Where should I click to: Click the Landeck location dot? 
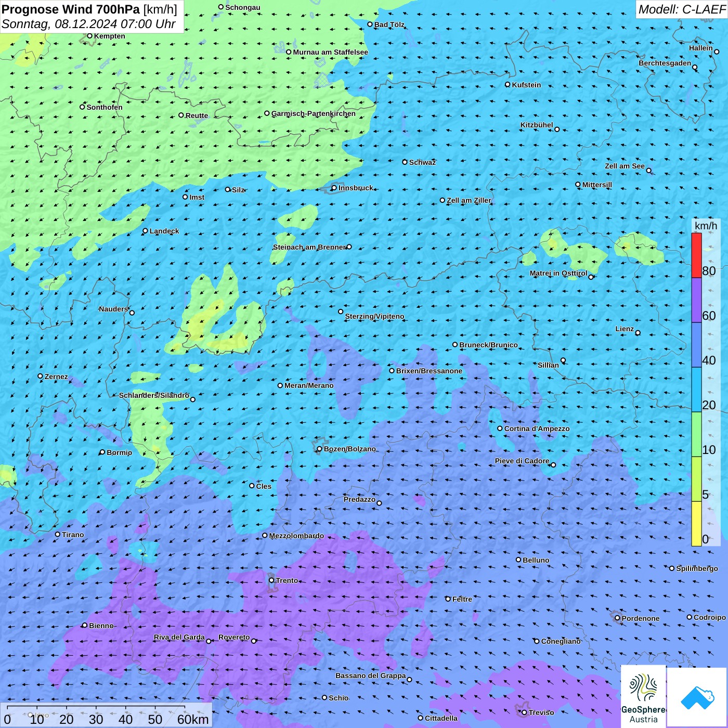click(x=146, y=231)
